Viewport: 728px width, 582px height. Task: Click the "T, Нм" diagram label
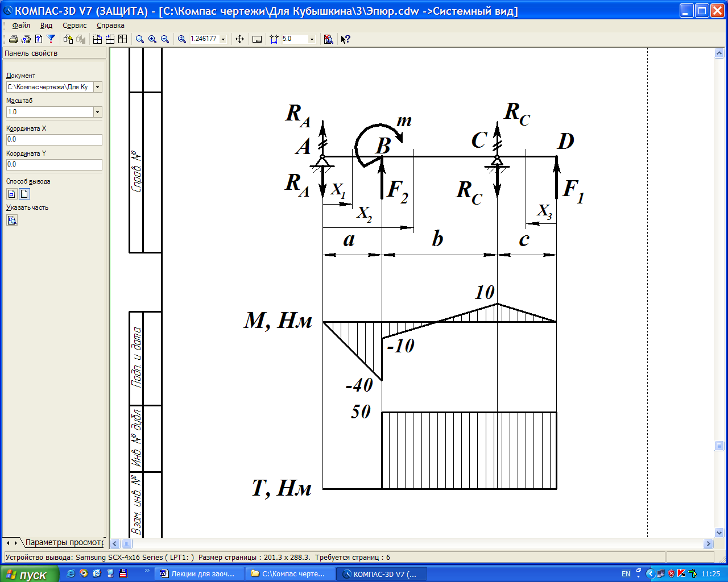click(x=282, y=488)
